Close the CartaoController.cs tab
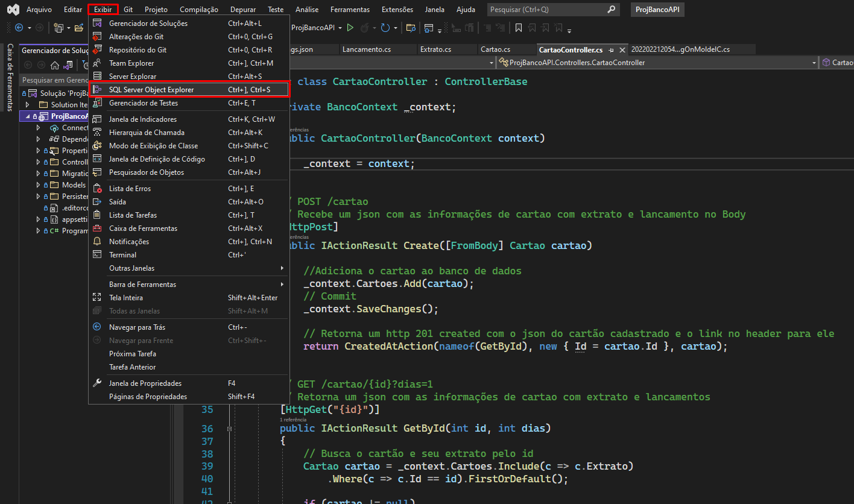This screenshot has height=504, width=854. click(622, 49)
